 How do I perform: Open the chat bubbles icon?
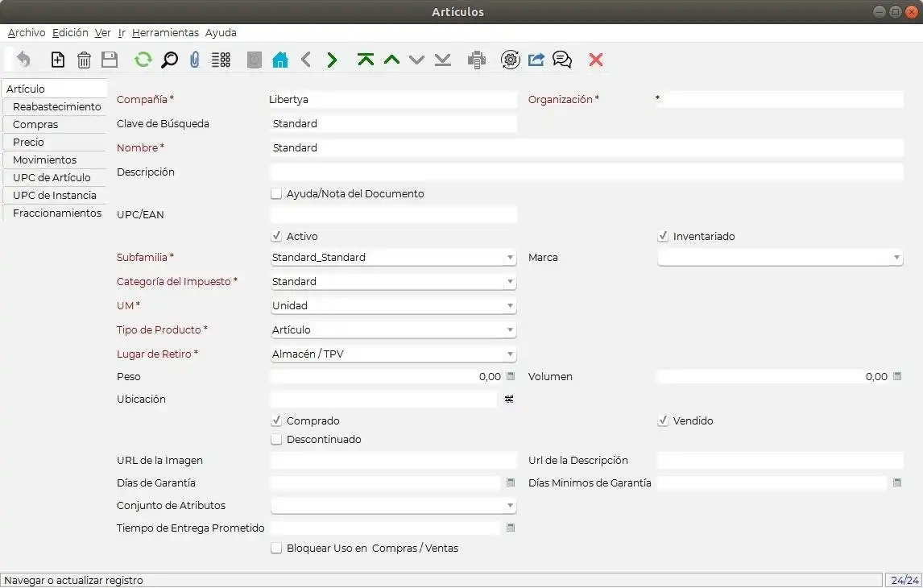point(562,60)
